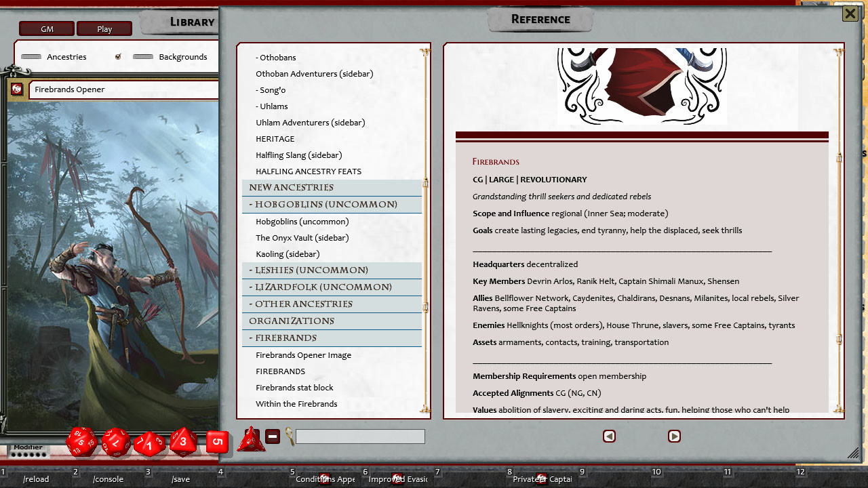The width and height of the screenshot is (868, 488).
Task: Click the forward arrow in the Reference window
Action: point(674,436)
